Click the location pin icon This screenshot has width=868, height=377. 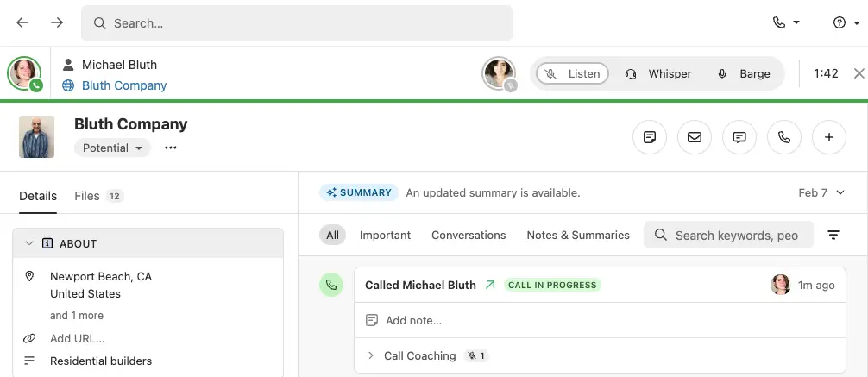click(x=29, y=276)
